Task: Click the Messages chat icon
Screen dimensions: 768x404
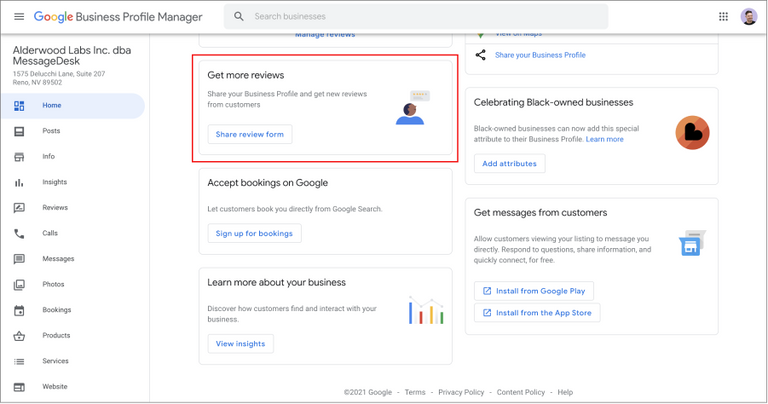Action: pos(19,259)
